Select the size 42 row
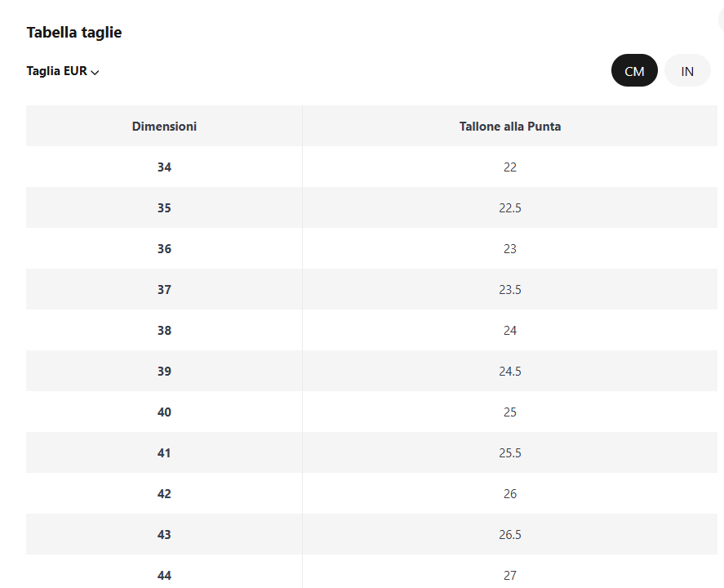Viewport: 724px width, 588px height. 371,493
